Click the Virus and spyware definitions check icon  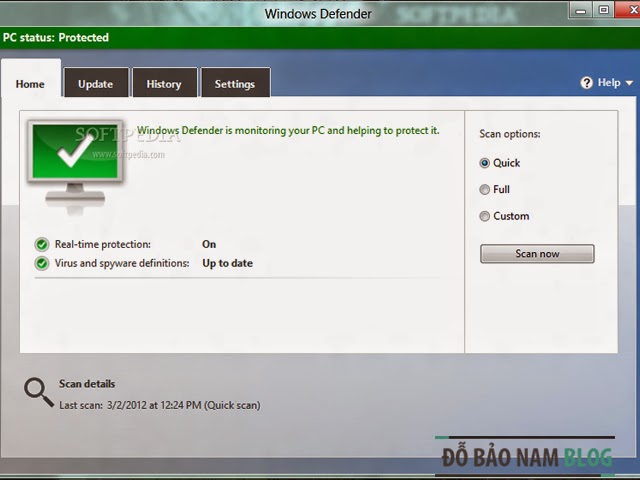[42, 263]
